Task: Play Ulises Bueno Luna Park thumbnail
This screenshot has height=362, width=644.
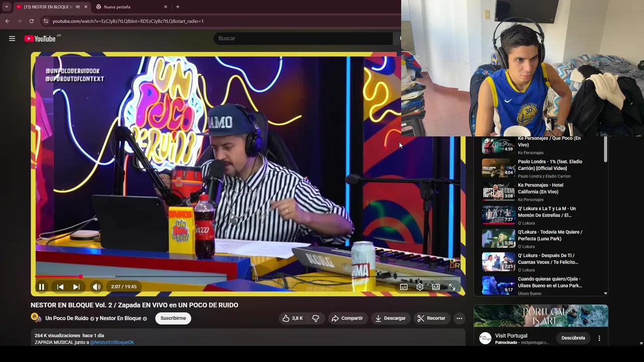Action: click(498, 285)
